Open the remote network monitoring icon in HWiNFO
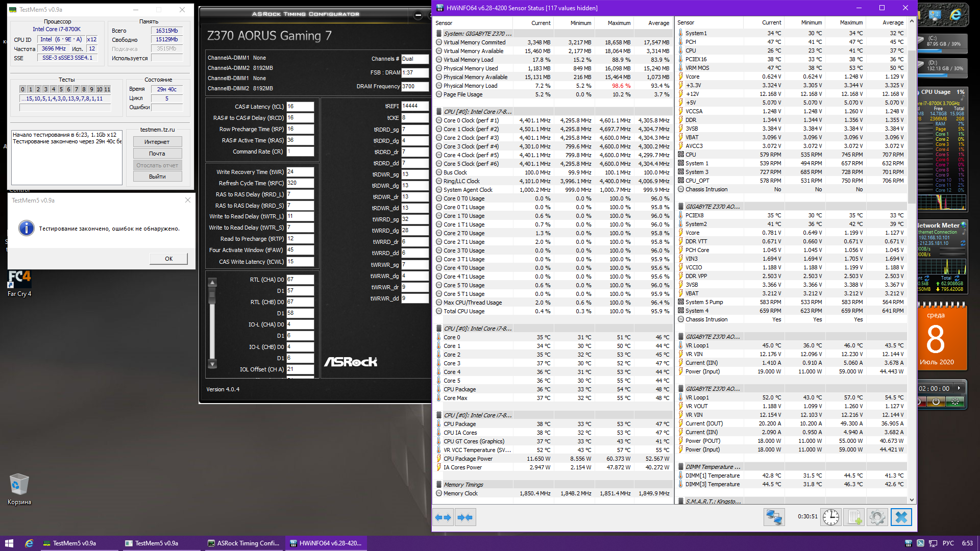This screenshot has height=551, width=980. 774,517
